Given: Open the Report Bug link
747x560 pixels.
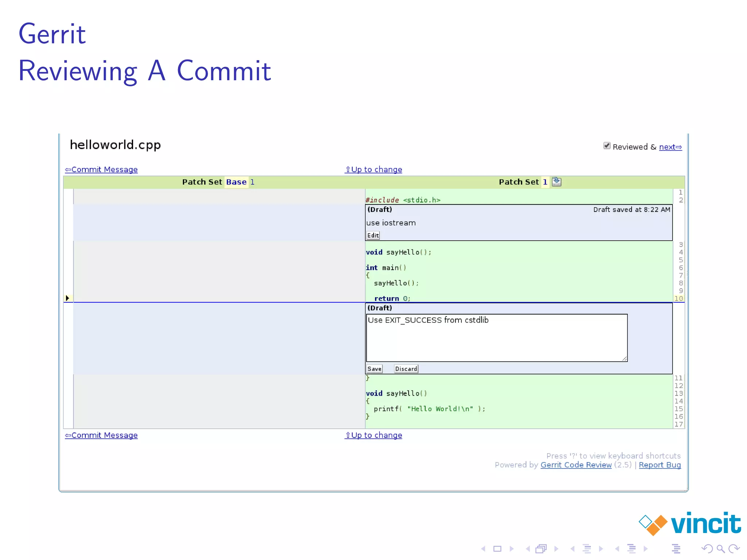Looking at the screenshot, I should (660, 465).
